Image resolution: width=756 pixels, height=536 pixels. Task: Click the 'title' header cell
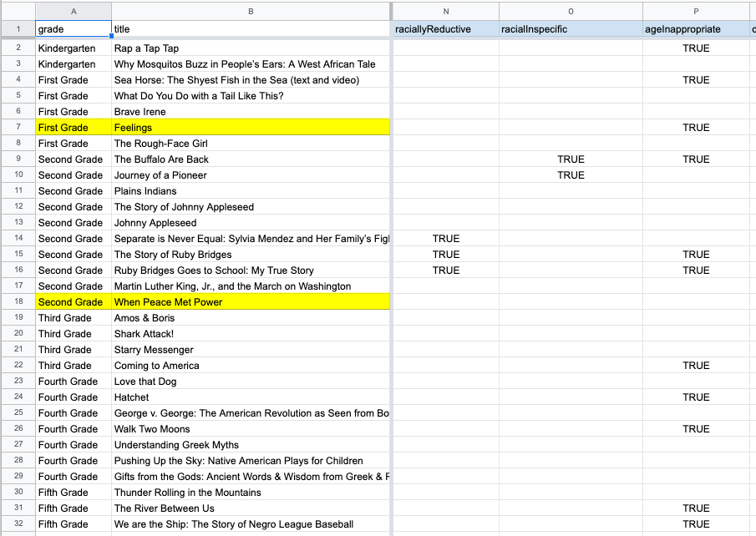251,29
